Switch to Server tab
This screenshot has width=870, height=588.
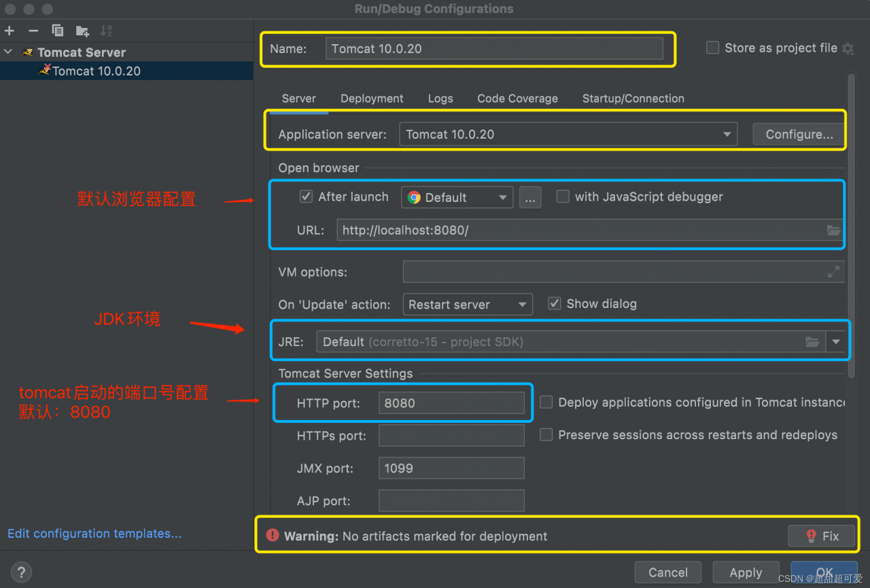299,99
